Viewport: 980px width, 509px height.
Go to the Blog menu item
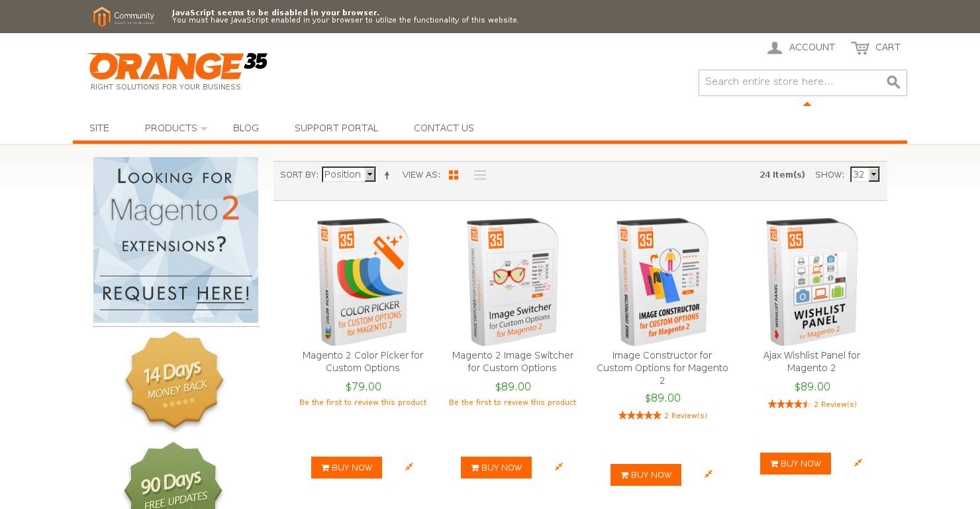(246, 128)
